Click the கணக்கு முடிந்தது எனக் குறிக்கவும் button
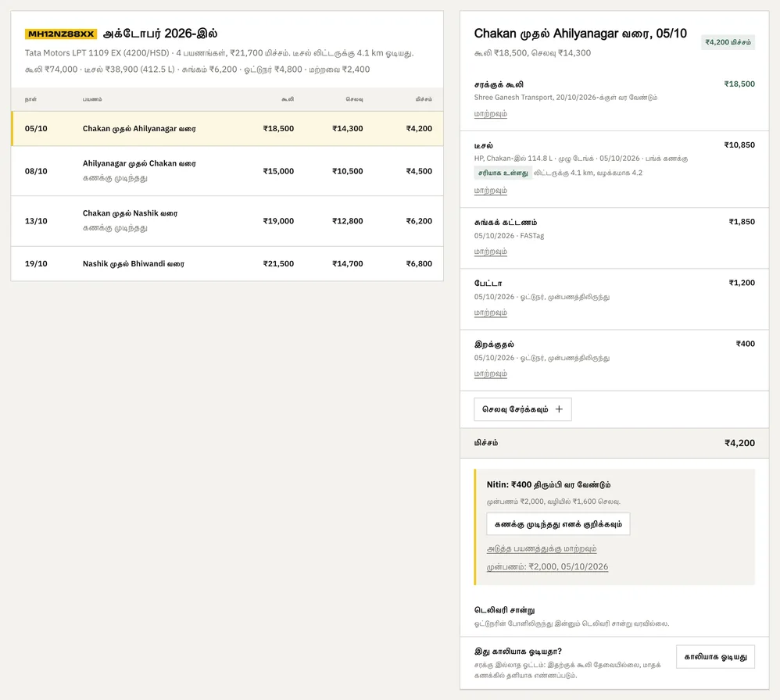Image resolution: width=780 pixels, height=700 pixels. pos(558,524)
